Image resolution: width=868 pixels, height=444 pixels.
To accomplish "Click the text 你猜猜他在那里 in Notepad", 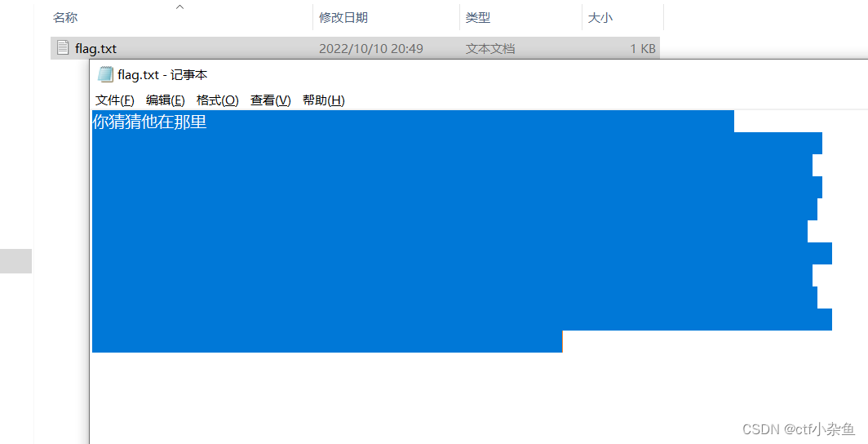I will pos(149,122).
